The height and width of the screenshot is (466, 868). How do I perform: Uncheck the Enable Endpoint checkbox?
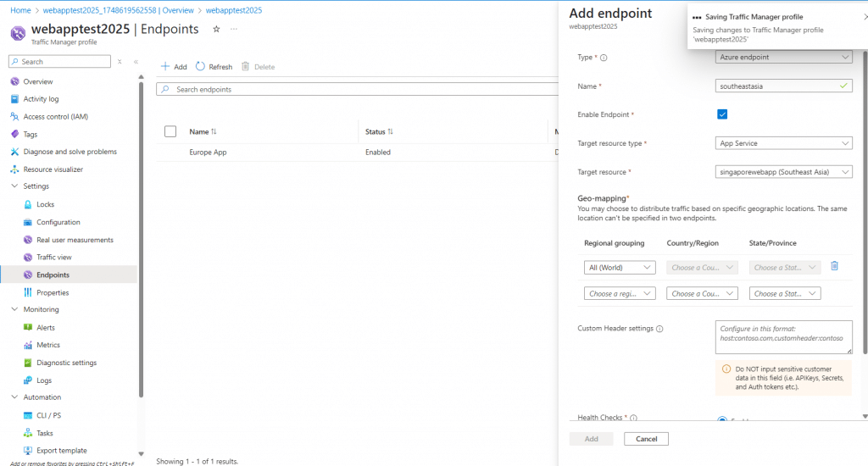722,114
